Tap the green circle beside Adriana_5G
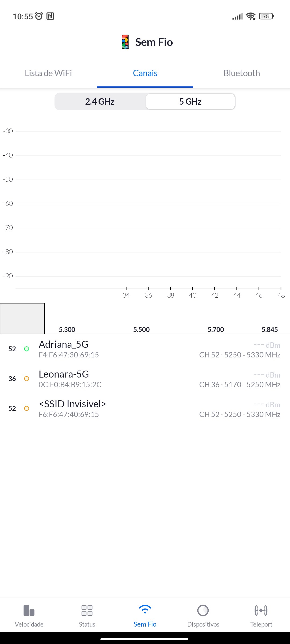Viewport: 290px width, 644px height. tap(27, 349)
